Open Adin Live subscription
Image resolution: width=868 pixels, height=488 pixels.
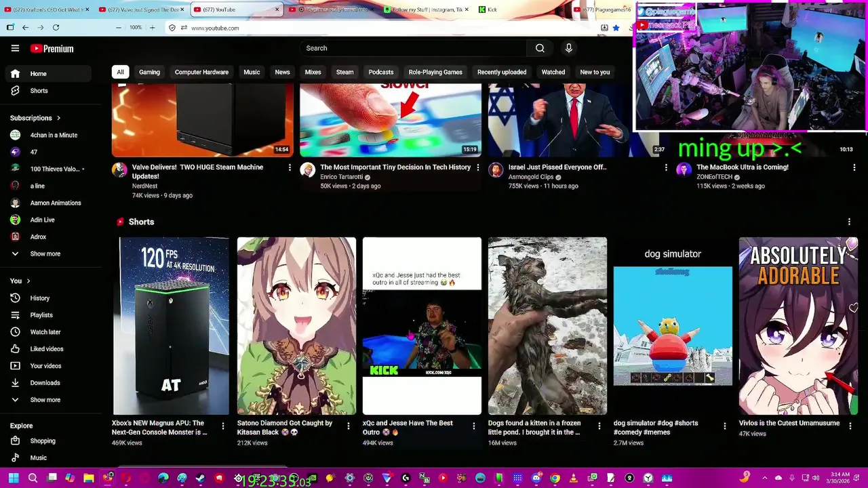[47, 220]
